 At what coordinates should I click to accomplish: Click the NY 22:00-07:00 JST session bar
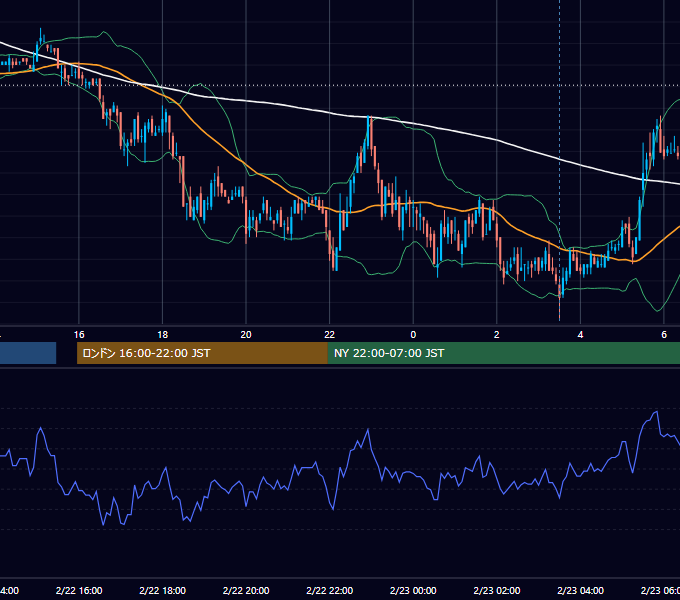coord(504,353)
